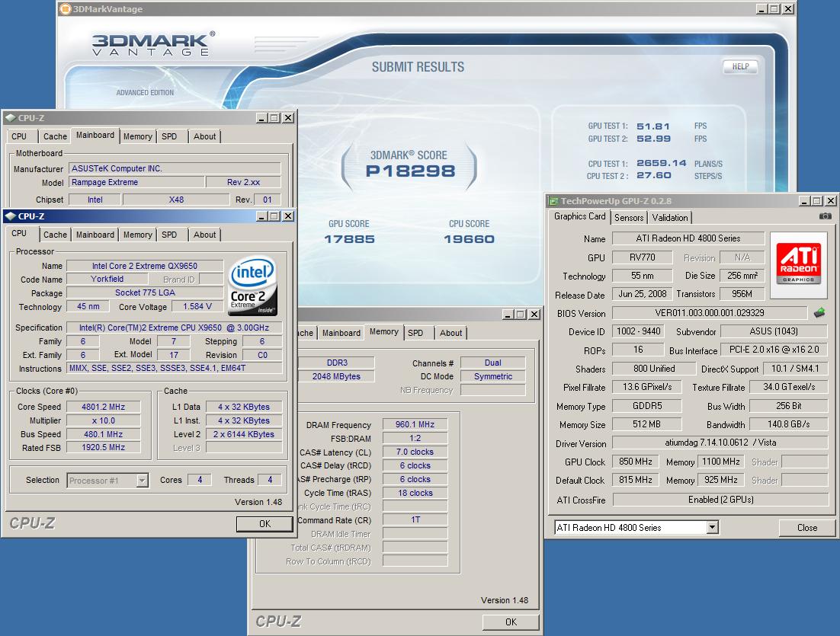Click the Memory Type field GDDR5
This screenshot has height=636, width=840.
[x=647, y=406]
